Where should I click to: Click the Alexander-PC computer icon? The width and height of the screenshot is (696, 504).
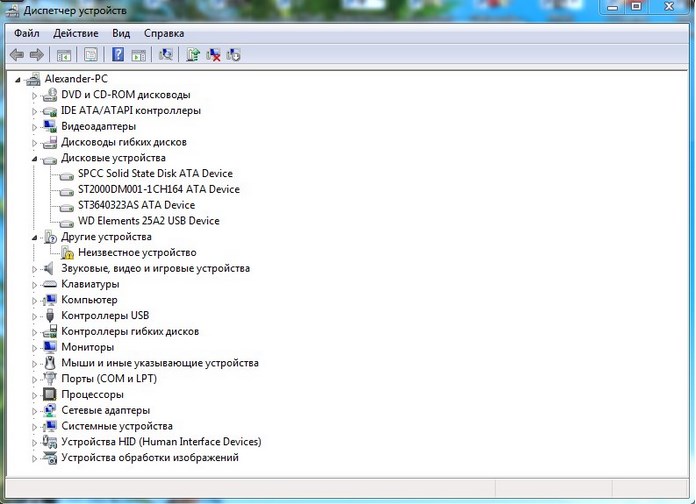(x=33, y=79)
